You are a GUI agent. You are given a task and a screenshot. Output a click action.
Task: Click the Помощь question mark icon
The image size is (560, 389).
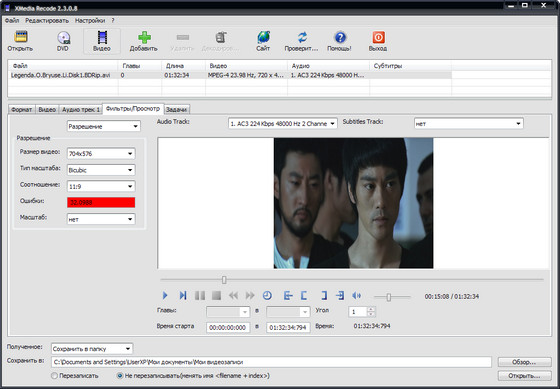tap(340, 37)
